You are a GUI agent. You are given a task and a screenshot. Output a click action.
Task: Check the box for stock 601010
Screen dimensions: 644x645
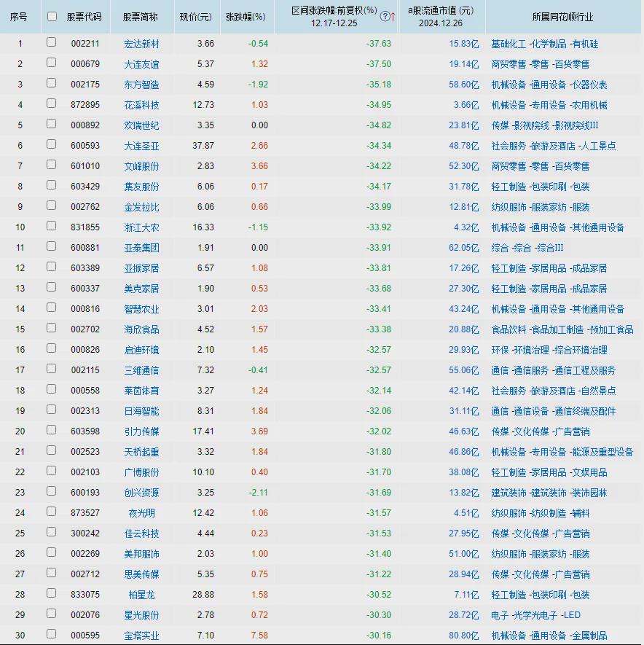(52, 165)
